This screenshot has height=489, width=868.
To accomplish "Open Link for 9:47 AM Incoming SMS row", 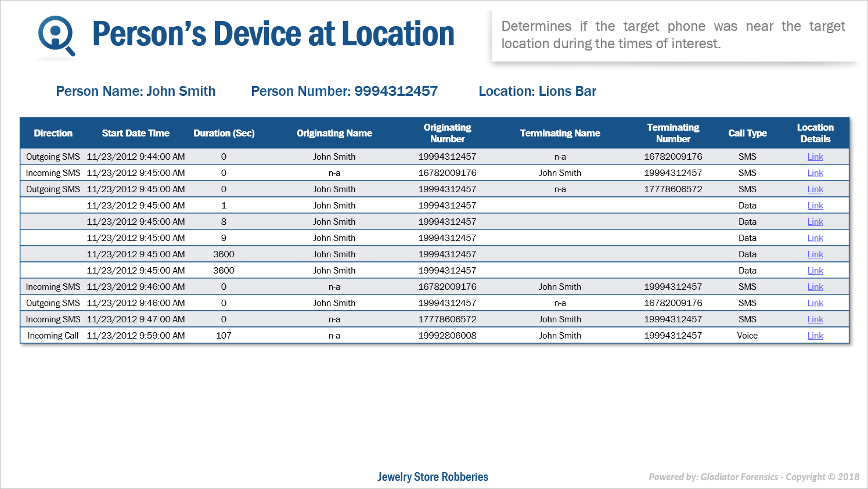I will tap(815, 319).
